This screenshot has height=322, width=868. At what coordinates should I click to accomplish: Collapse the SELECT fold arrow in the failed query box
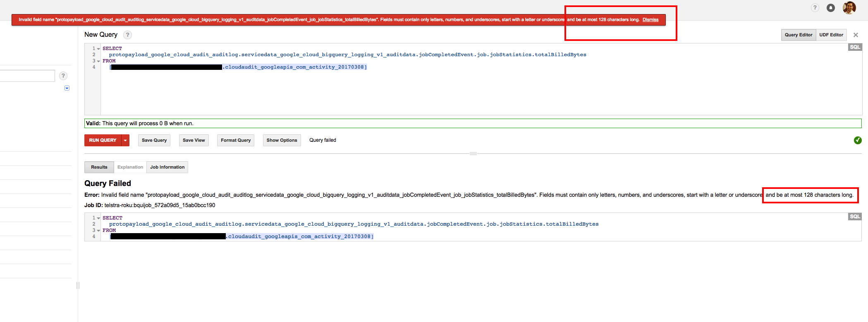98,218
